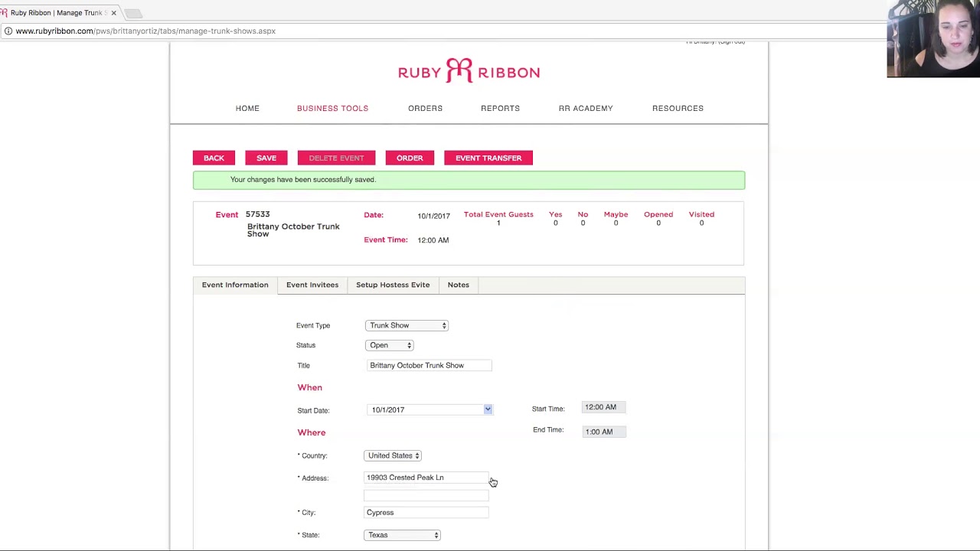The image size is (980, 551).
Task: Click the EVENT TRANSFER button
Action: tap(488, 158)
